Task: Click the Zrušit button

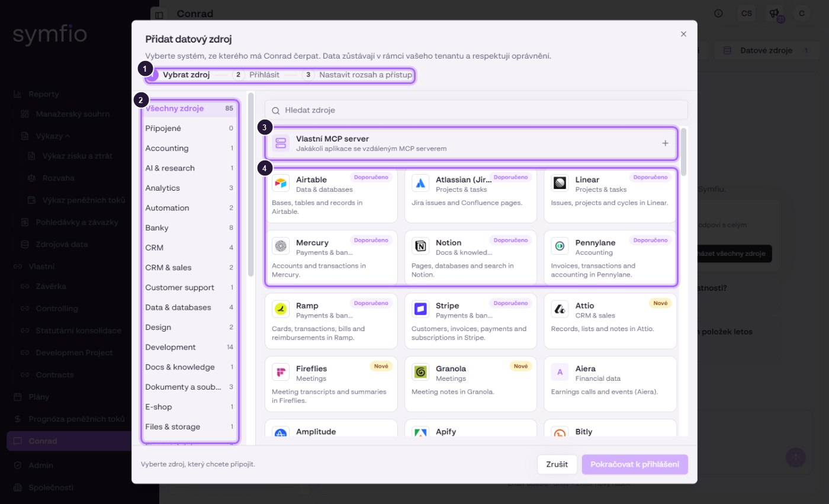Action: (x=557, y=465)
